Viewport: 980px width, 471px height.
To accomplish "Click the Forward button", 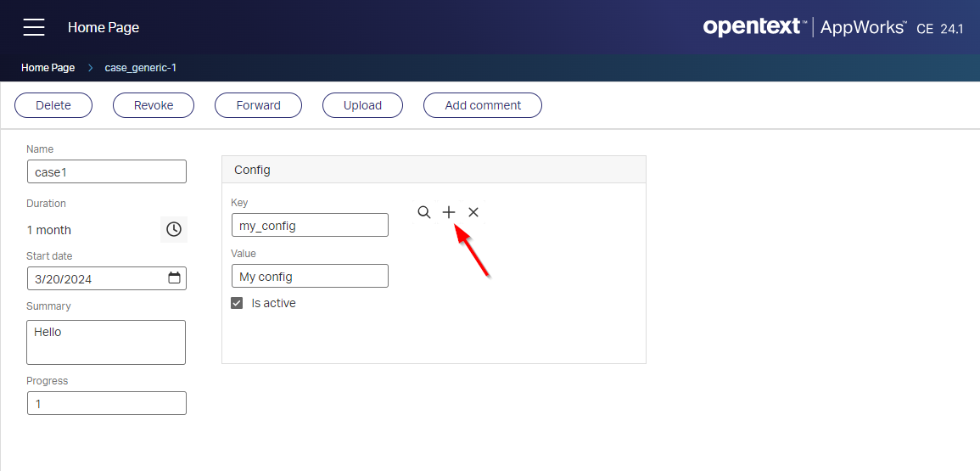I will 258,105.
